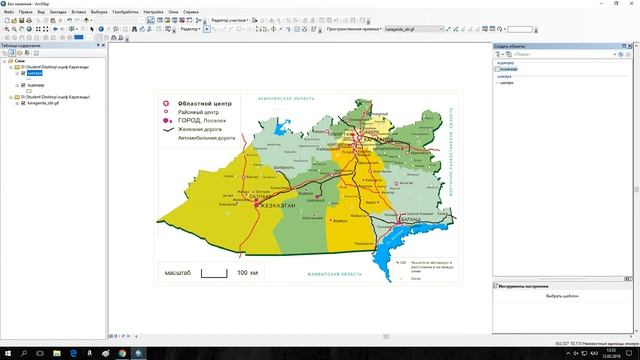This screenshot has width=640, height=360.
Task: Open the Python window
Action: pos(189,20)
